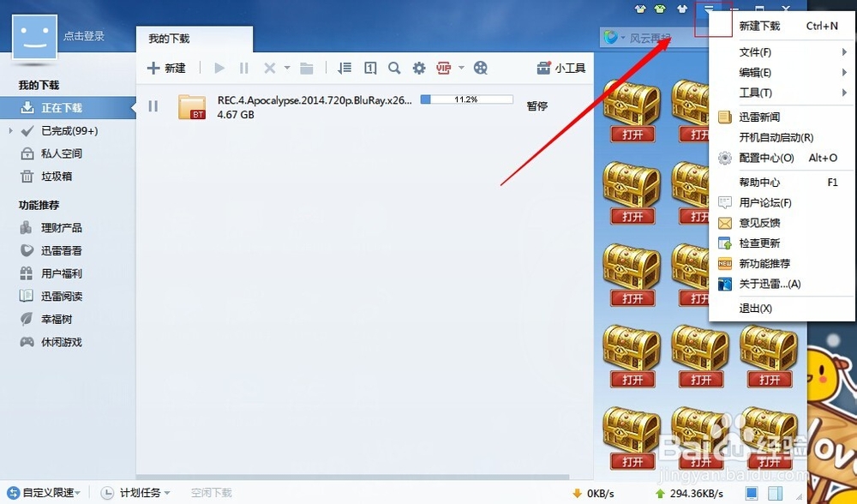The width and height of the screenshot is (857, 504).
Task: Click the yellow-blue shirt skin icon
Action: [x=639, y=9]
